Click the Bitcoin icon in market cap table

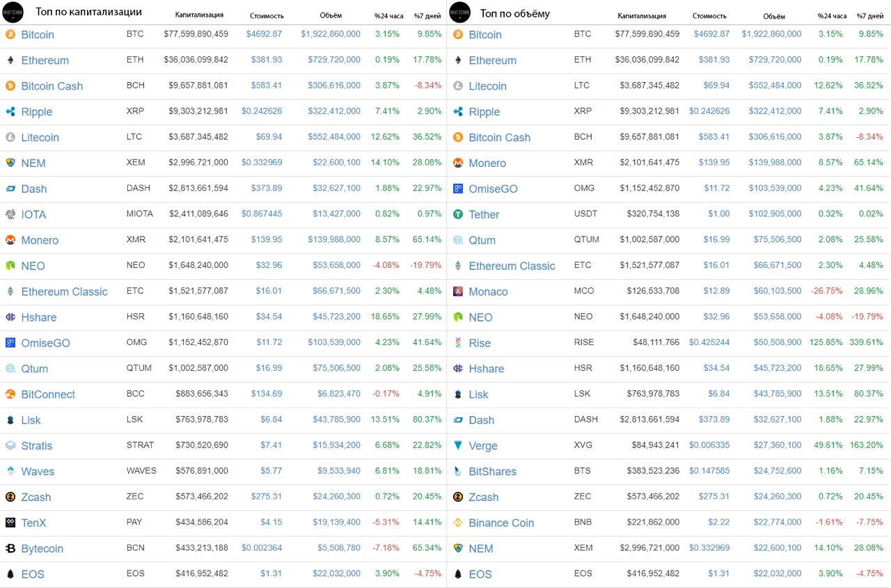tap(10, 34)
